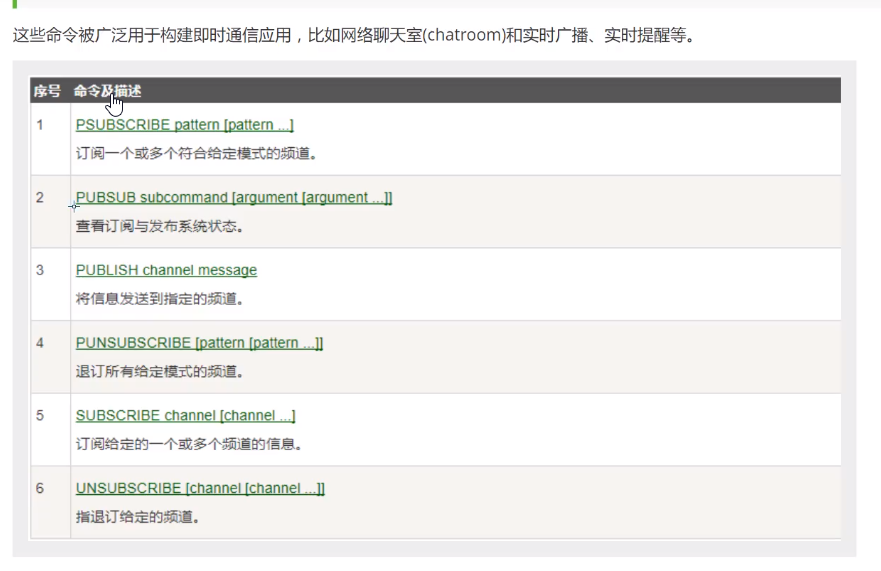Viewport: 881px width, 571px height.
Task: Click the description 将信息发送到指定的频道
Action: 159,299
